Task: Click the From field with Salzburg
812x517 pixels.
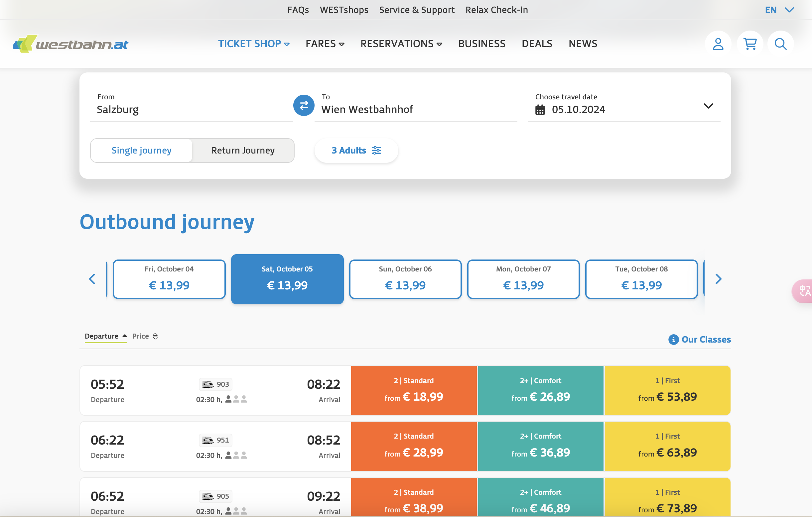Action: click(191, 106)
